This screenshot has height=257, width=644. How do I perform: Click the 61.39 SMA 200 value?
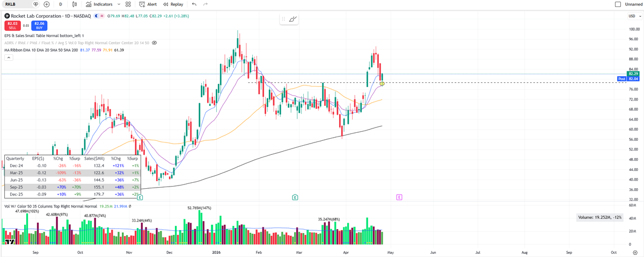coord(119,50)
